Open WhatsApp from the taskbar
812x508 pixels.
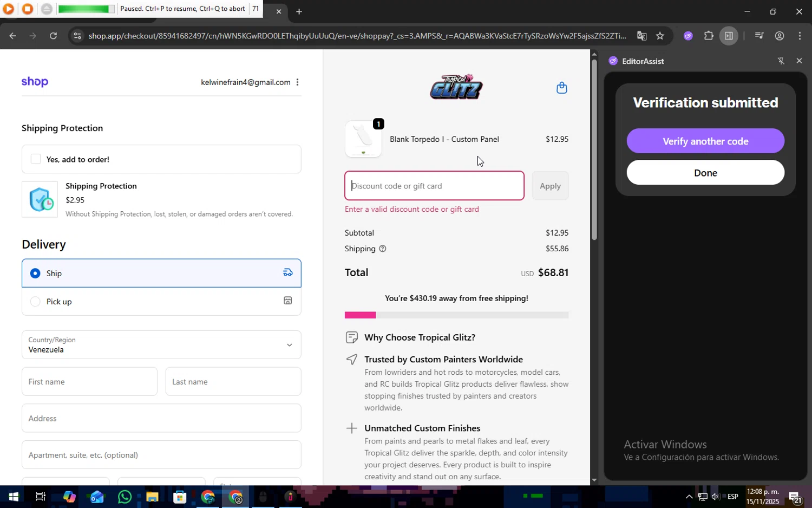124,497
